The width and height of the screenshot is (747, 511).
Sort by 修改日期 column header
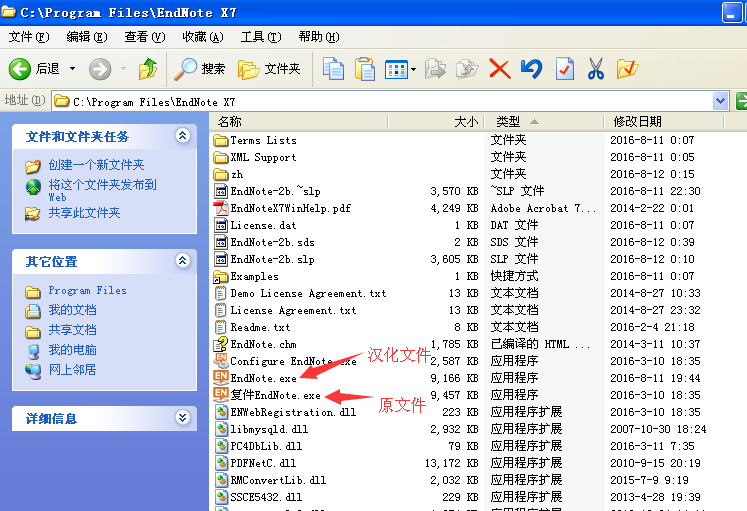[664, 122]
